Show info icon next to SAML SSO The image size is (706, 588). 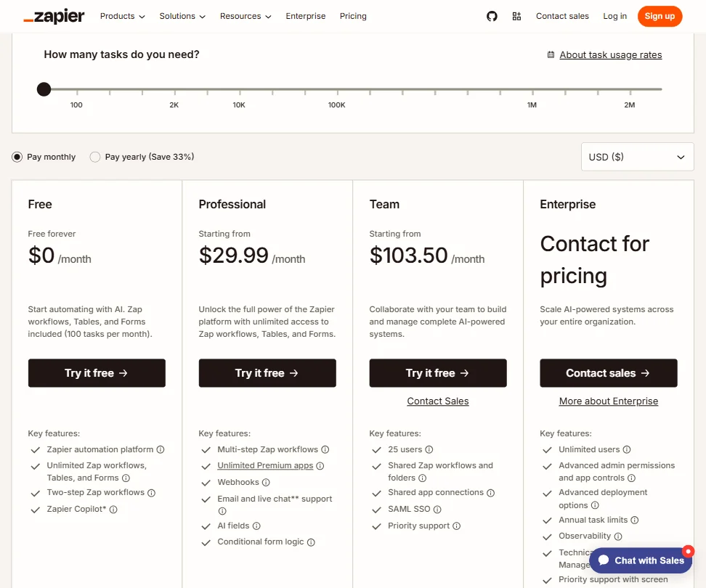pos(437,510)
